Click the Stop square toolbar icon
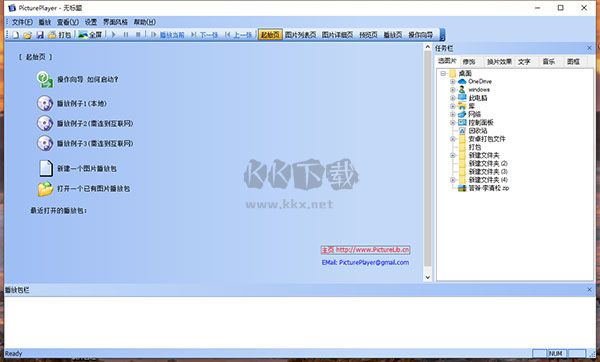Viewport: 600px width, 362px height. (138, 35)
